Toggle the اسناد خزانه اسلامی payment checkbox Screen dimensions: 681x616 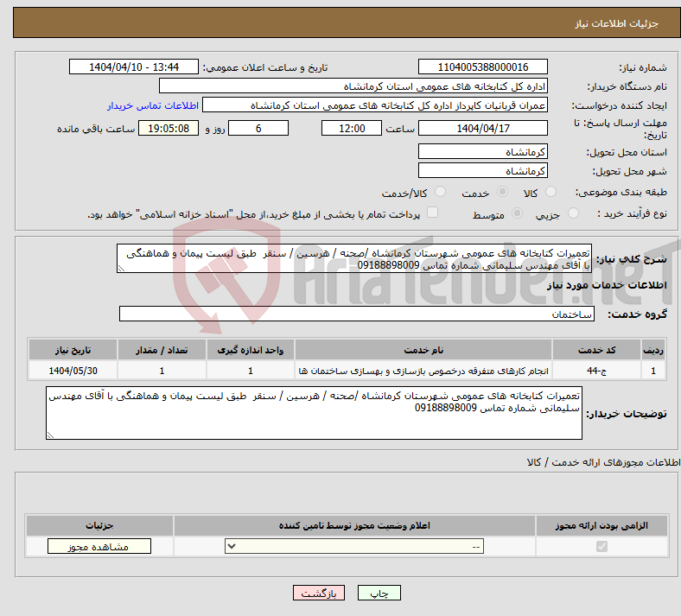433,213
